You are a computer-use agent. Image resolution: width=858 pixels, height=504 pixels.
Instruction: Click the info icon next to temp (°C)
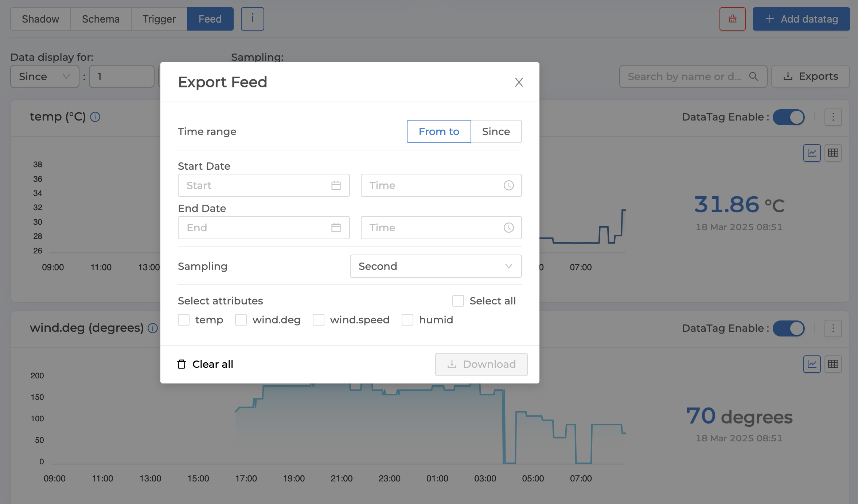click(x=95, y=117)
